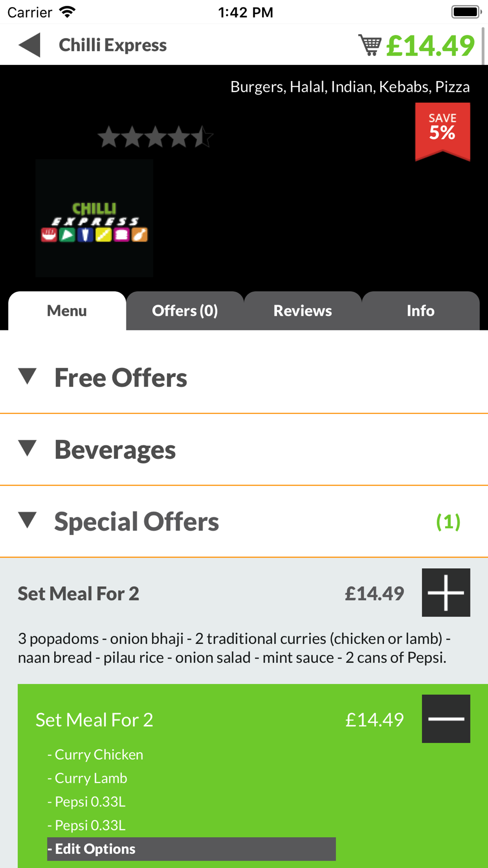Tap the Wi-Fi status icon
The width and height of the screenshot is (488, 868).
tap(67, 12)
